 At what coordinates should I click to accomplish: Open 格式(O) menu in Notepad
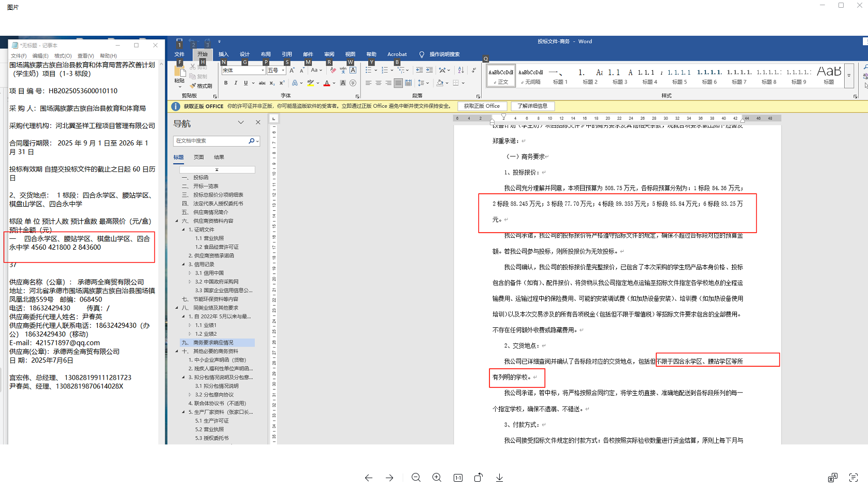(x=63, y=56)
